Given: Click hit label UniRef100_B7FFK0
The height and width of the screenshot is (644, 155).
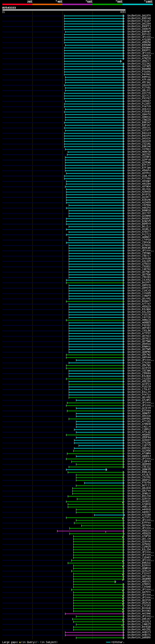Looking at the screenshot, I should point(139,523).
